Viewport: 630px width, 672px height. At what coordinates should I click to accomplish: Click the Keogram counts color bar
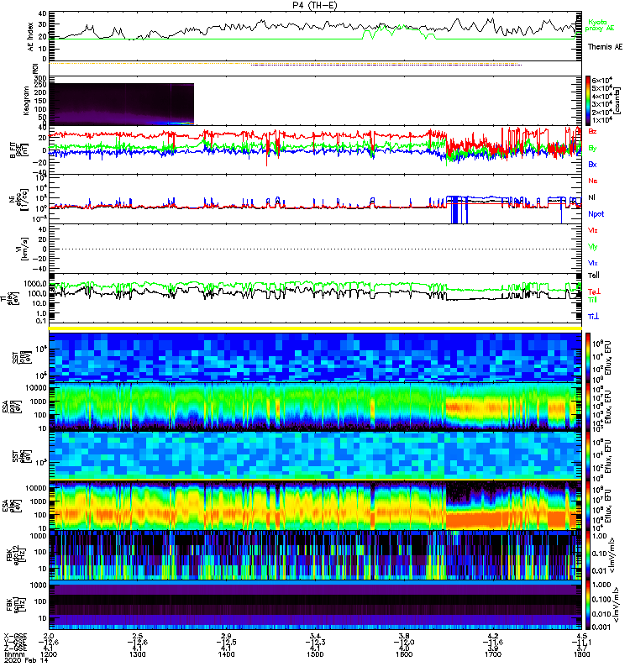(588, 101)
